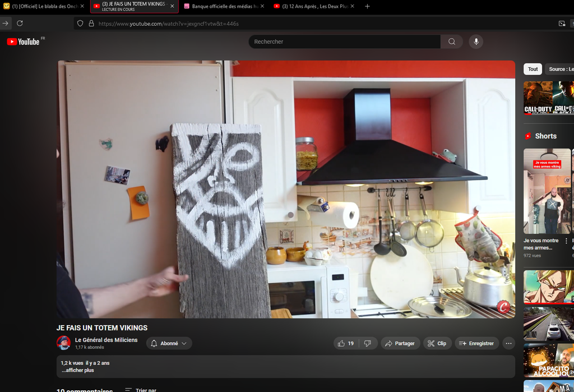Like the video with thumbs-up
574x392 pixels.
[x=346, y=343]
